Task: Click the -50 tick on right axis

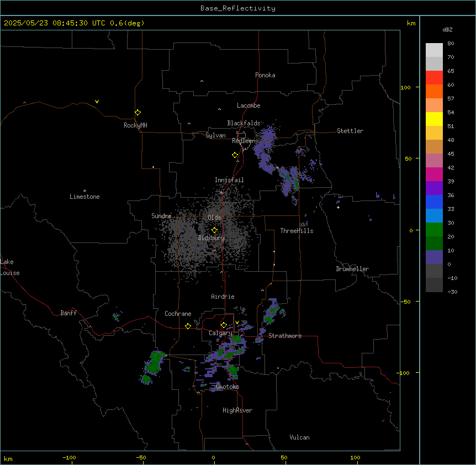Action: click(x=405, y=302)
